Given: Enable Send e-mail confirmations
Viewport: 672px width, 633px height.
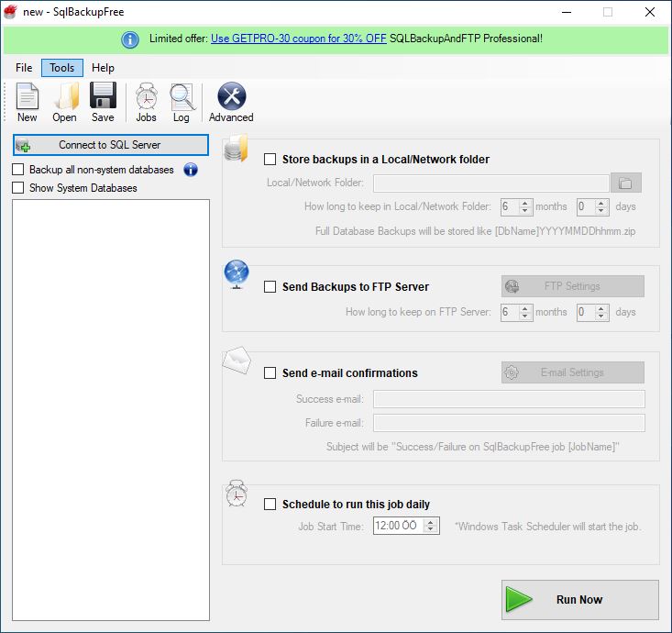Looking at the screenshot, I should pyautogui.click(x=270, y=372).
